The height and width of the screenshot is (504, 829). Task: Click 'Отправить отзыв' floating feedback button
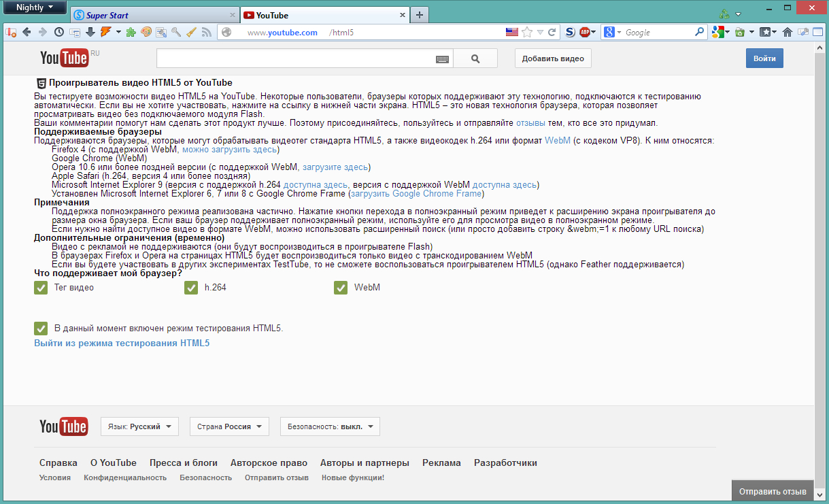pyautogui.click(x=773, y=491)
